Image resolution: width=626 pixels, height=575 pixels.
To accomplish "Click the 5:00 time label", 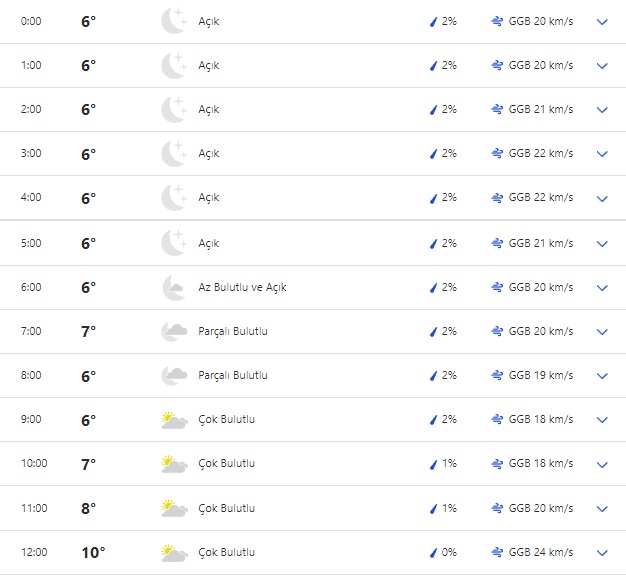I will pos(31,243).
